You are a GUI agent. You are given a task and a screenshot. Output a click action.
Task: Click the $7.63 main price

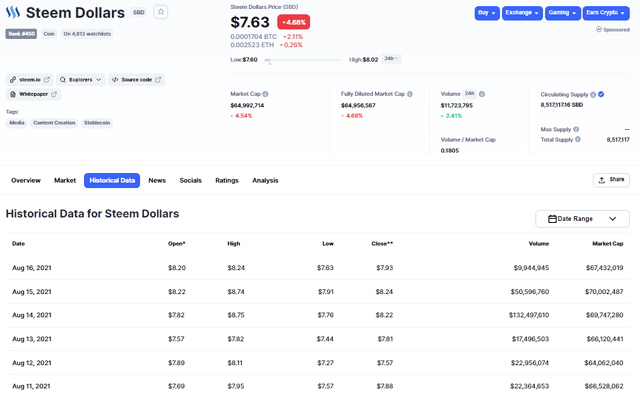pos(250,22)
